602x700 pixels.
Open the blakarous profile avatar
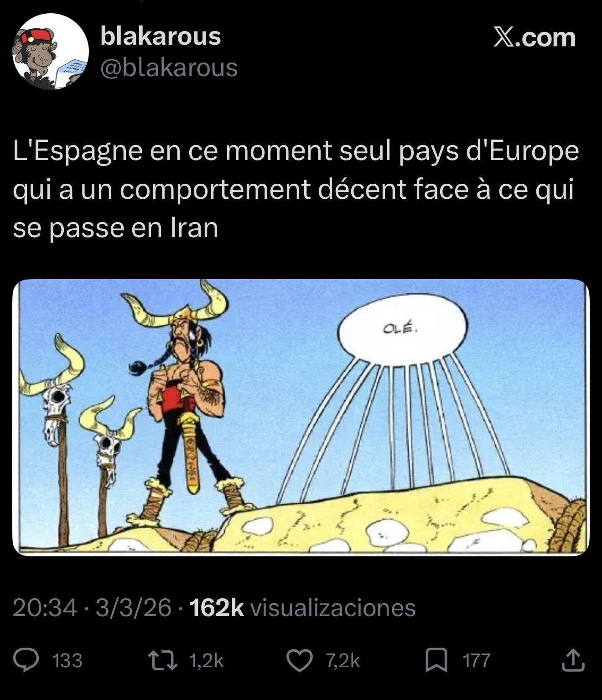point(50,52)
